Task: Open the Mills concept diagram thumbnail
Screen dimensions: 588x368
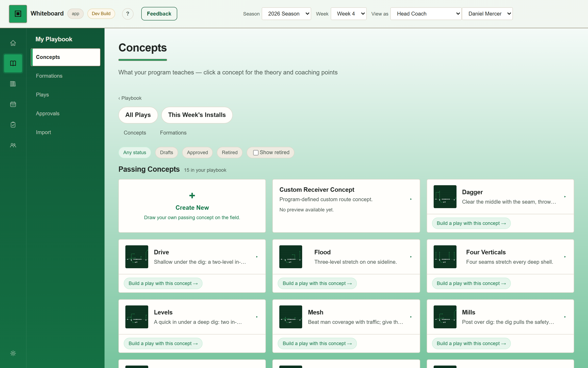Action: [x=445, y=317]
